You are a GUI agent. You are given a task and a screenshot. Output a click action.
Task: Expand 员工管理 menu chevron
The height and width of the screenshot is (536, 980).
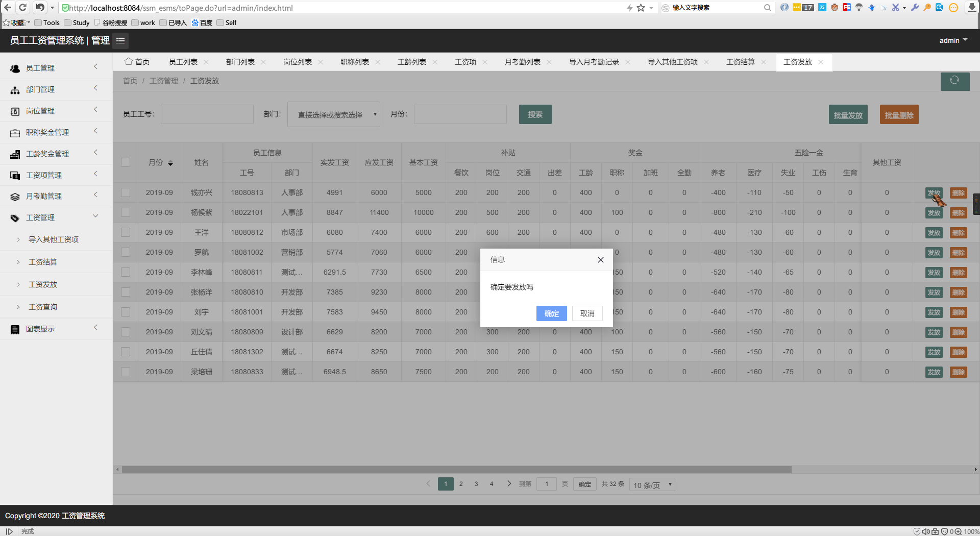click(95, 67)
